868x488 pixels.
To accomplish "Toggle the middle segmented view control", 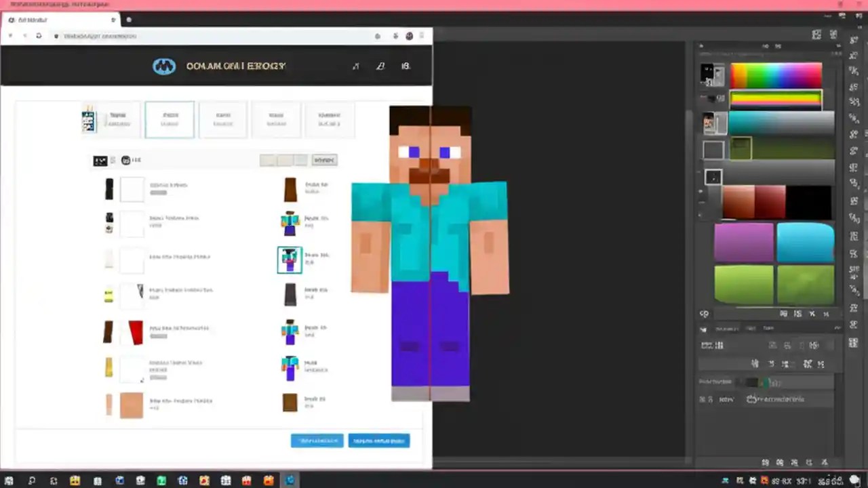I will pyautogui.click(x=285, y=160).
